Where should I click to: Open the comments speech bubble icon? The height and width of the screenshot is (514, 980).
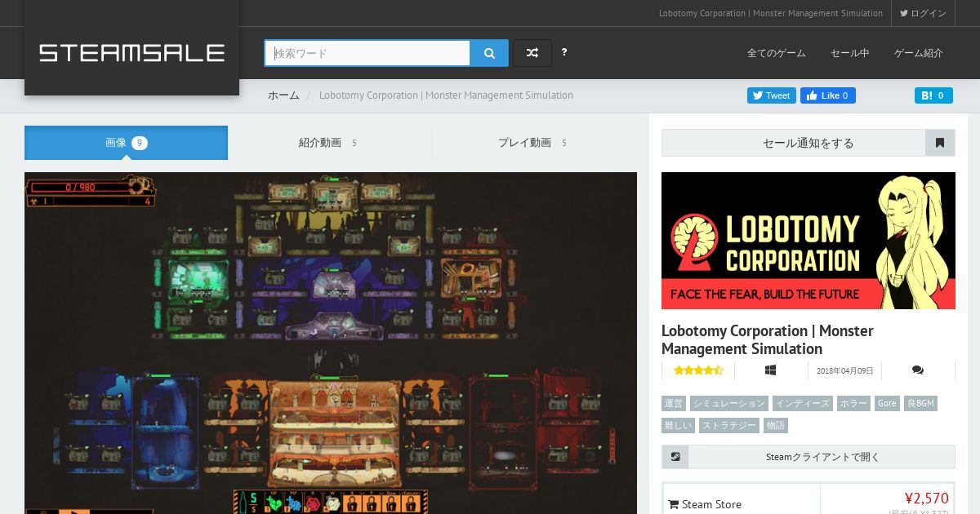tap(918, 370)
